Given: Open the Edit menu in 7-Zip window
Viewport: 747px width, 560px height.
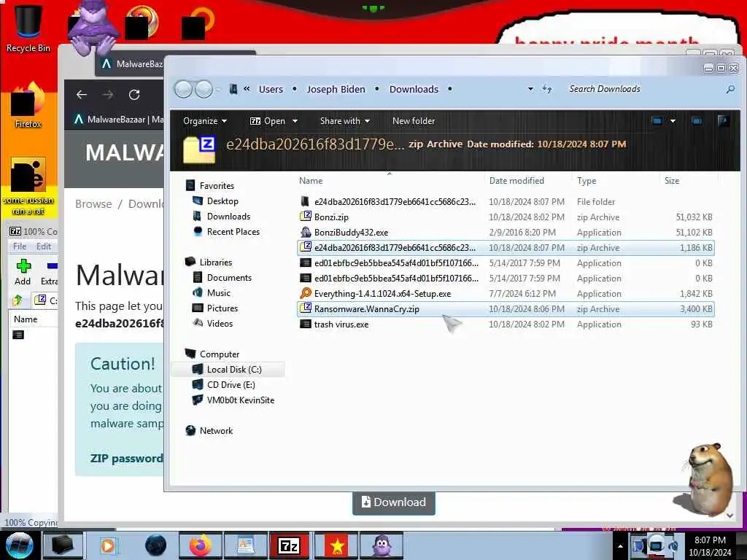Looking at the screenshot, I should pyautogui.click(x=43, y=246).
